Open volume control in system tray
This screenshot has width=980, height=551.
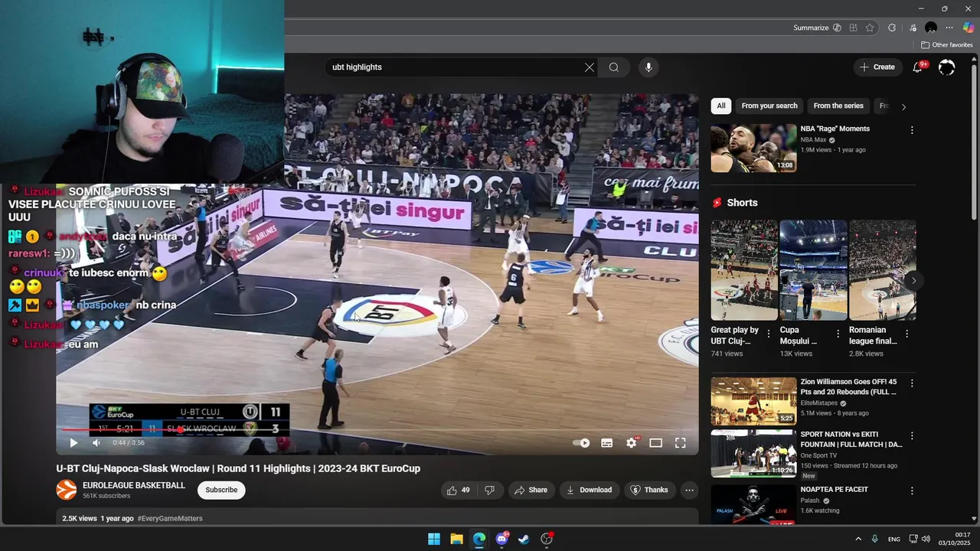click(926, 539)
